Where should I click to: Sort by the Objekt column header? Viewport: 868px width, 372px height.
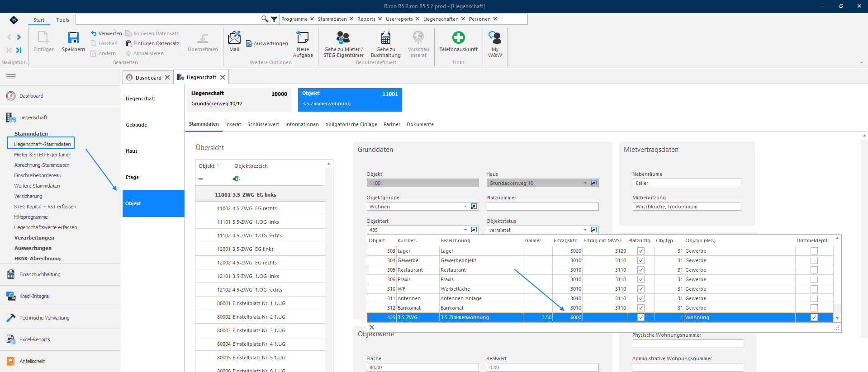pos(206,166)
